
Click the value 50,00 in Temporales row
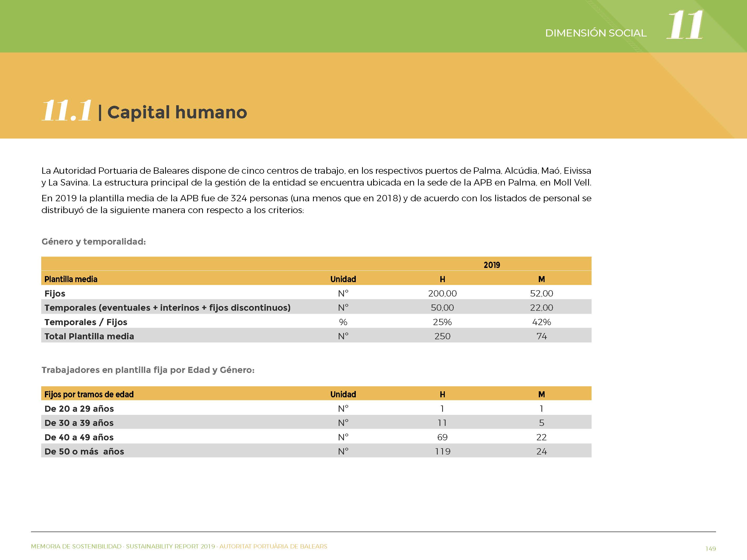pyautogui.click(x=442, y=308)
